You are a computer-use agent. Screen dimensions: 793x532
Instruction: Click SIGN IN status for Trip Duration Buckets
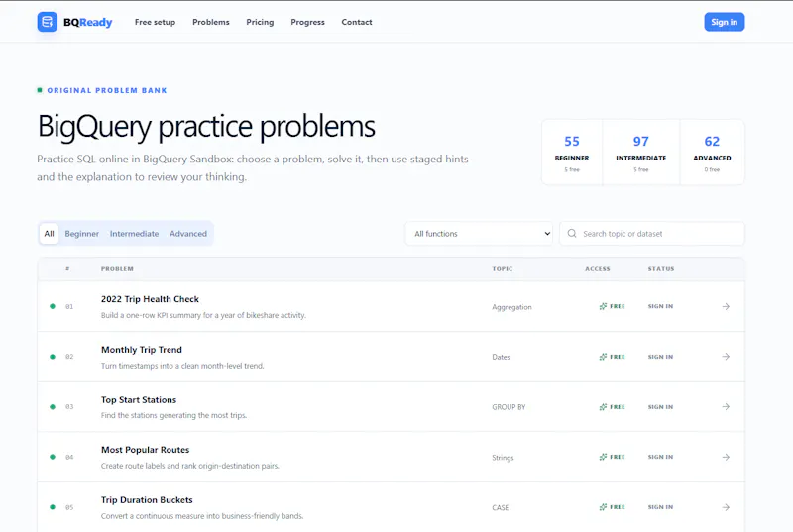point(660,507)
